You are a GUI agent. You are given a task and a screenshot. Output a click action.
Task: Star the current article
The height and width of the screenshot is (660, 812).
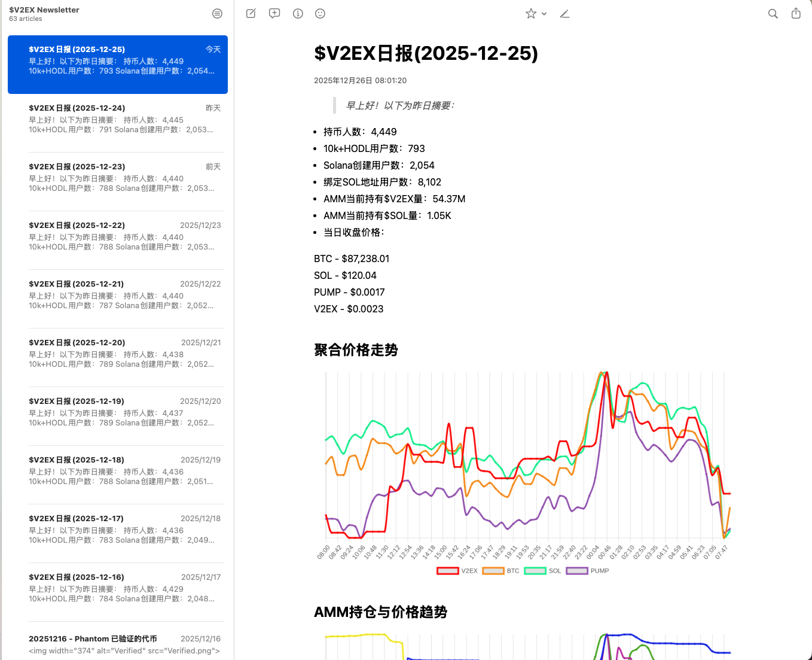pyautogui.click(x=530, y=13)
